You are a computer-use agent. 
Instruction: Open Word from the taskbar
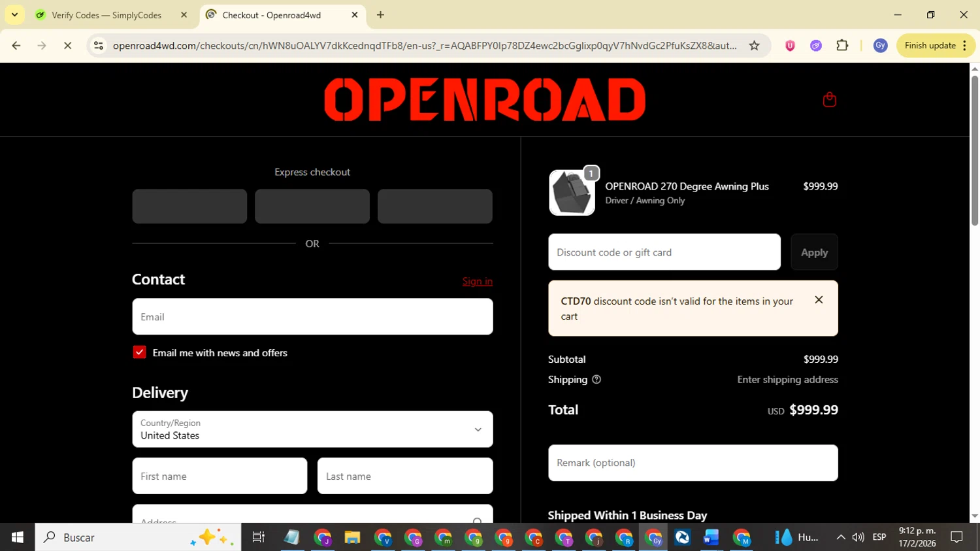pyautogui.click(x=711, y=537)
